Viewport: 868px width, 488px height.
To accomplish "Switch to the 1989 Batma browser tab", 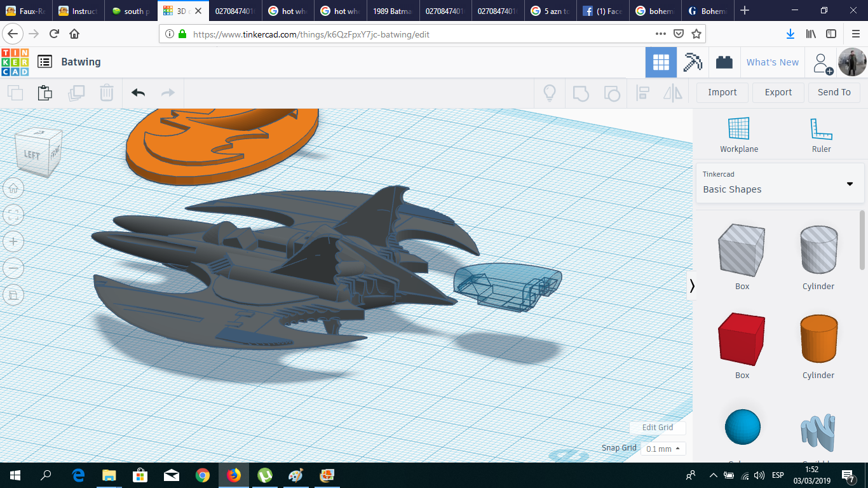I will [x=392, y=11].
